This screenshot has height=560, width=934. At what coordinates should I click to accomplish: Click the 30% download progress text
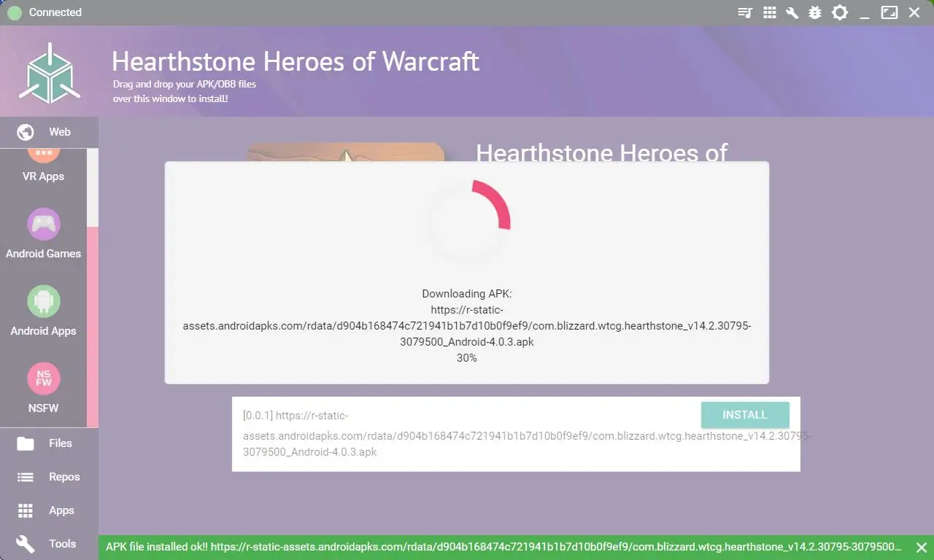pos(467,358)
